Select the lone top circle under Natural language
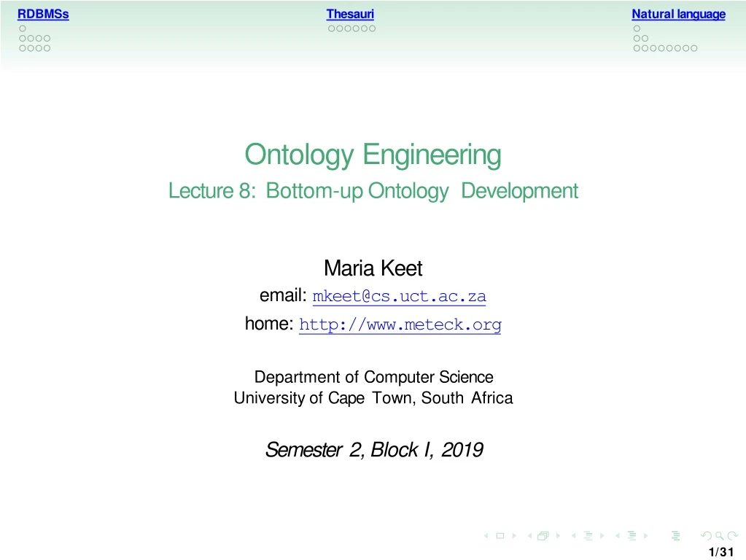Image resolution: width=746 pixels, height=560 pixels. pos(637,28)
